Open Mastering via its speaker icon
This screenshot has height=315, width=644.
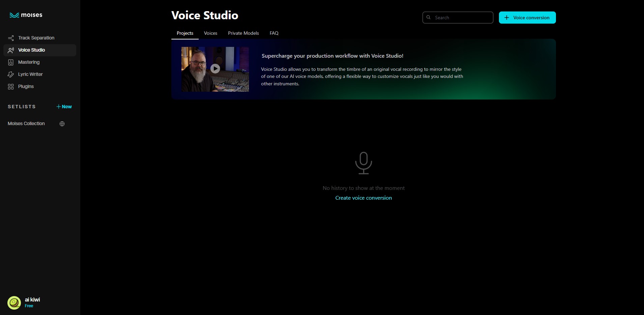(11, 62)
